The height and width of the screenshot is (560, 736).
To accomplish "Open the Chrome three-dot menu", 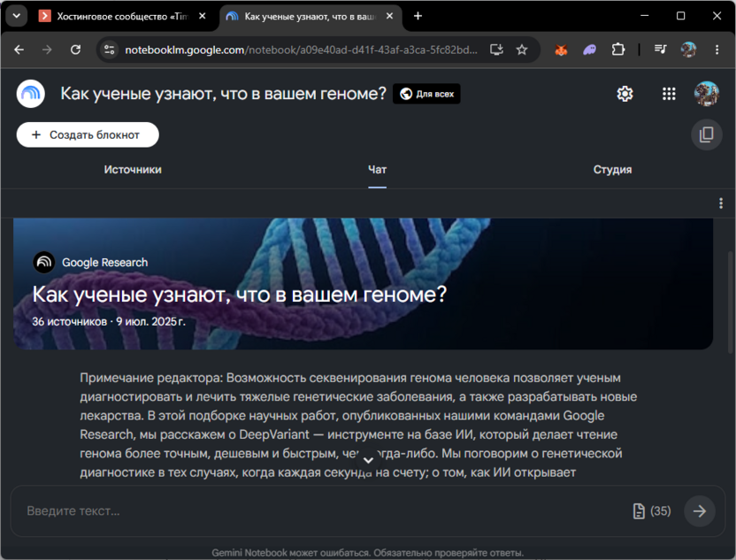I will [717, 50].
